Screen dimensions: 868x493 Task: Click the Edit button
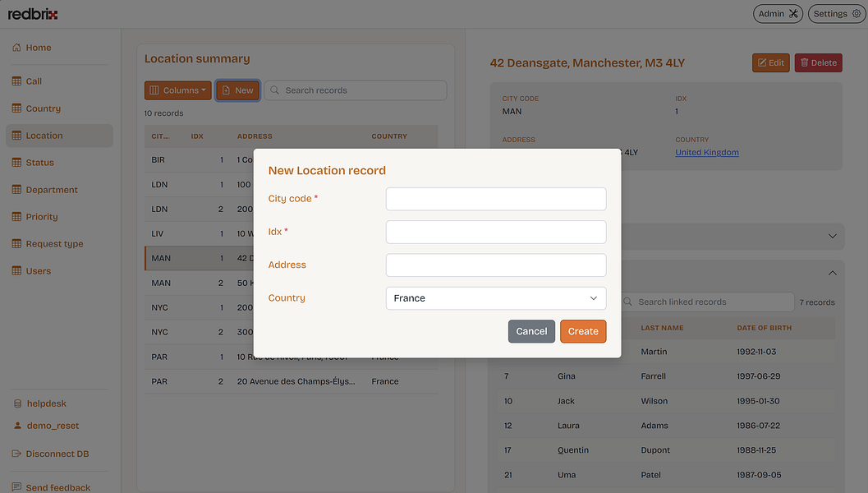coord(770,63)
